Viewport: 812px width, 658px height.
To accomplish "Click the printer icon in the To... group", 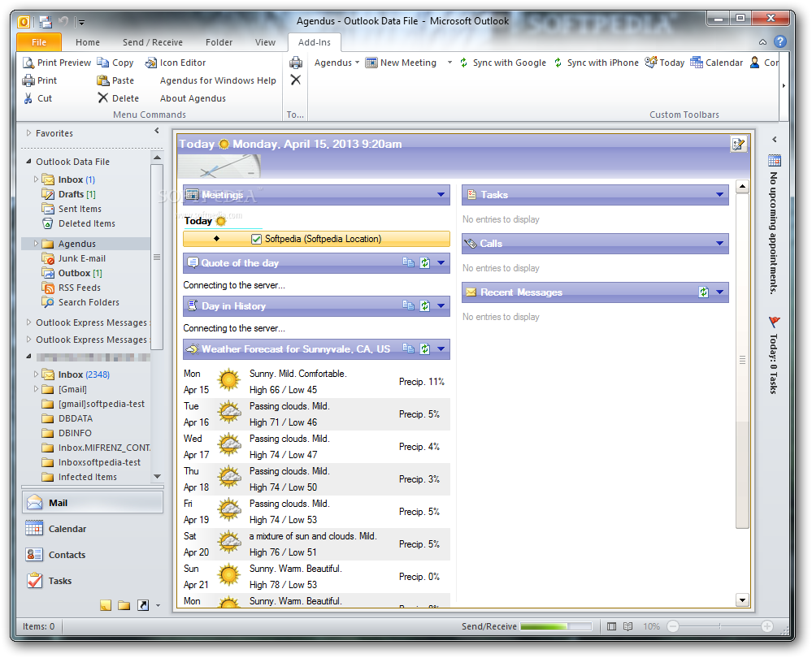I will click(296, 63).
